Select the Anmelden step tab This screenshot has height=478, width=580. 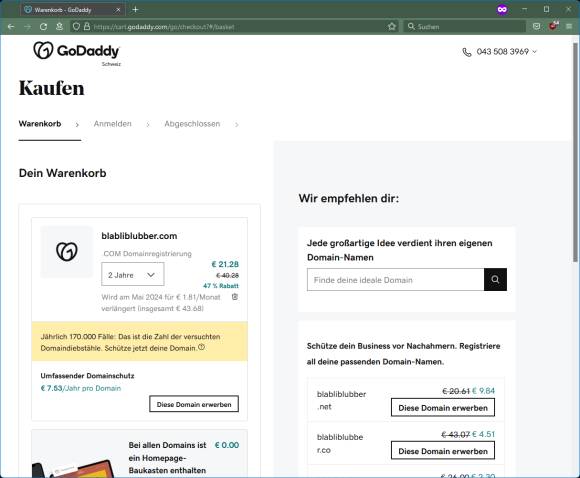coord(112,124)
